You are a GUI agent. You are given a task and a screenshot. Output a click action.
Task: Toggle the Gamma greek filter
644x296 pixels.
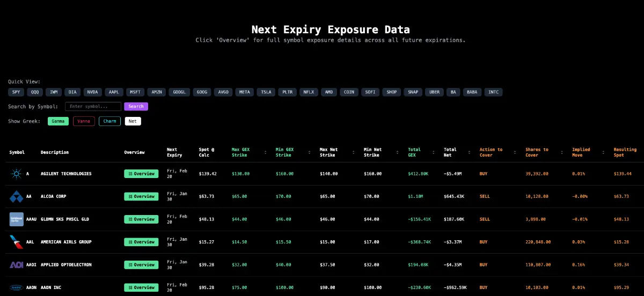point(58,121)
